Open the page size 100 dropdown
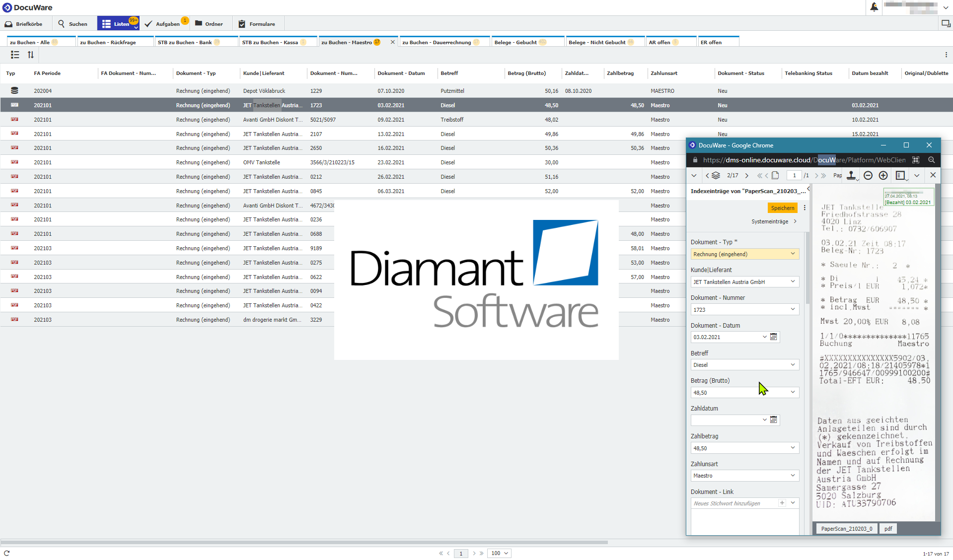953x560 pixels. [x=500, y=553]
